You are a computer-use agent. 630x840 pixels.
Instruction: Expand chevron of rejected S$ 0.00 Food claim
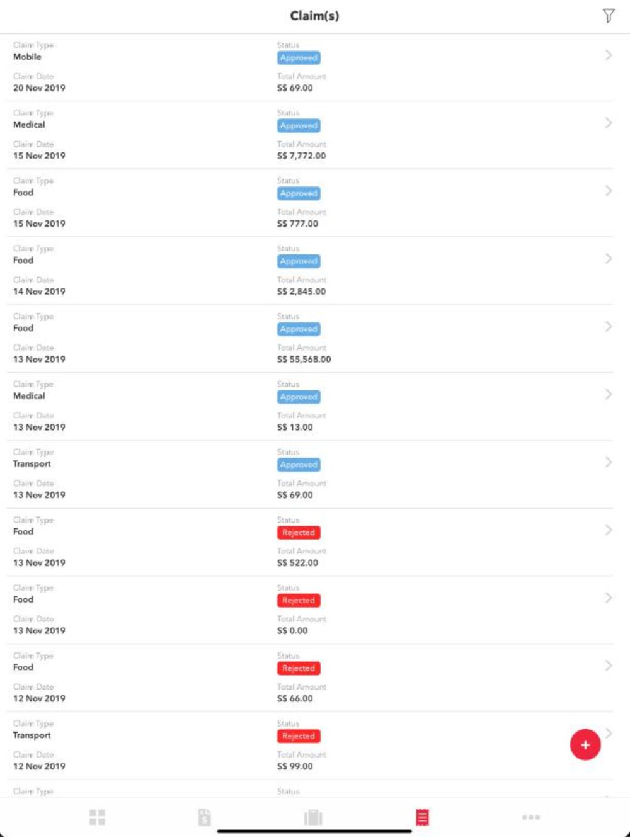click(609, 598)
